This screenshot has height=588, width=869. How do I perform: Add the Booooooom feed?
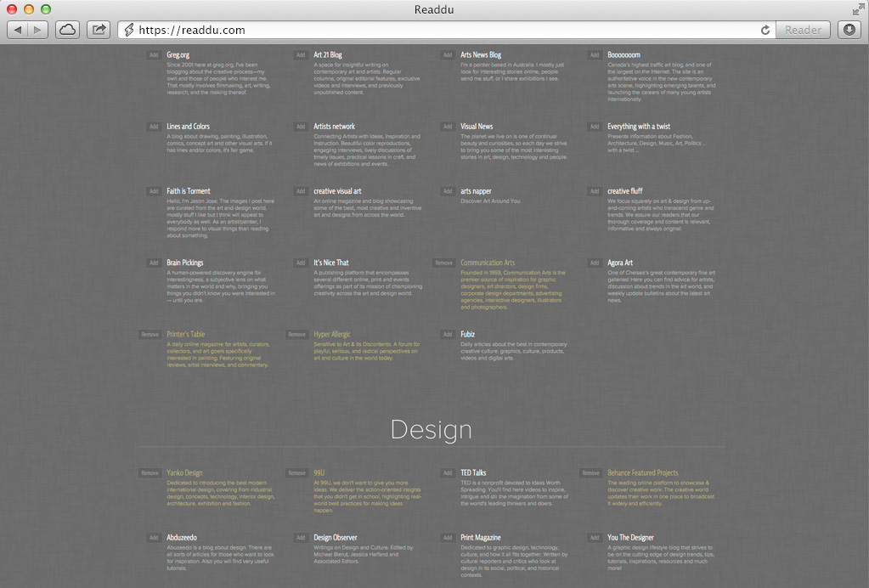click(x=594, y=55)
